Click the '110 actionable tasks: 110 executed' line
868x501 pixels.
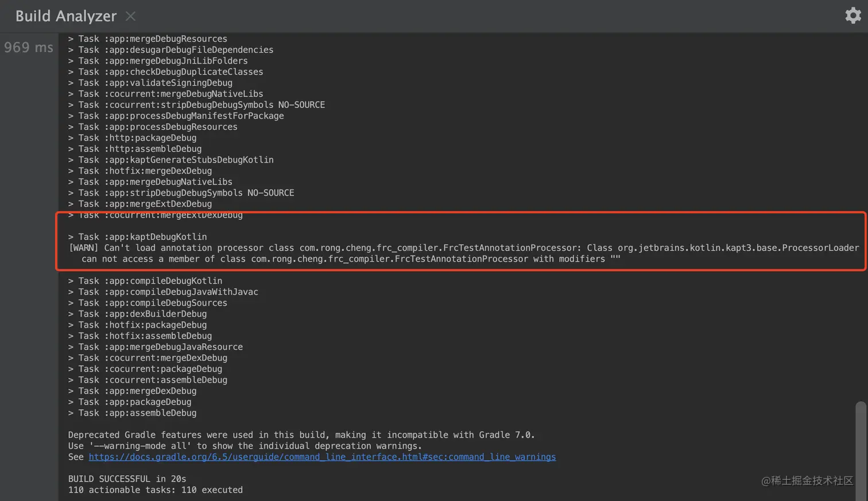click(156, 490)
